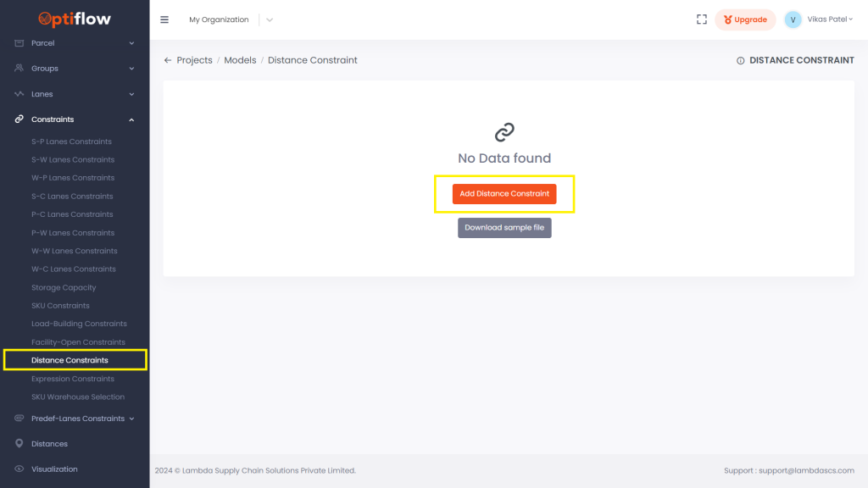Click the Distance Constraint info icon
Image resolution: width=868 pixels, height=488 pixels.
coord(741,61)
